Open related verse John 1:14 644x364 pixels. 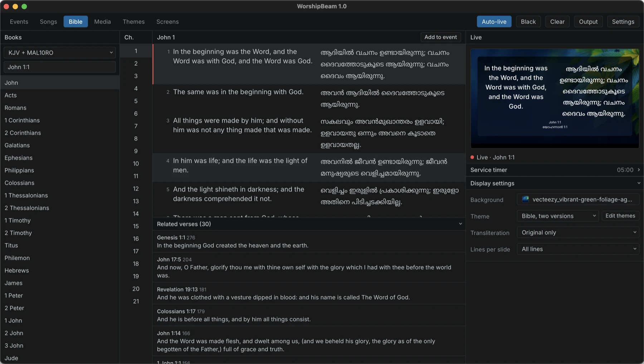tap(309, 341)
